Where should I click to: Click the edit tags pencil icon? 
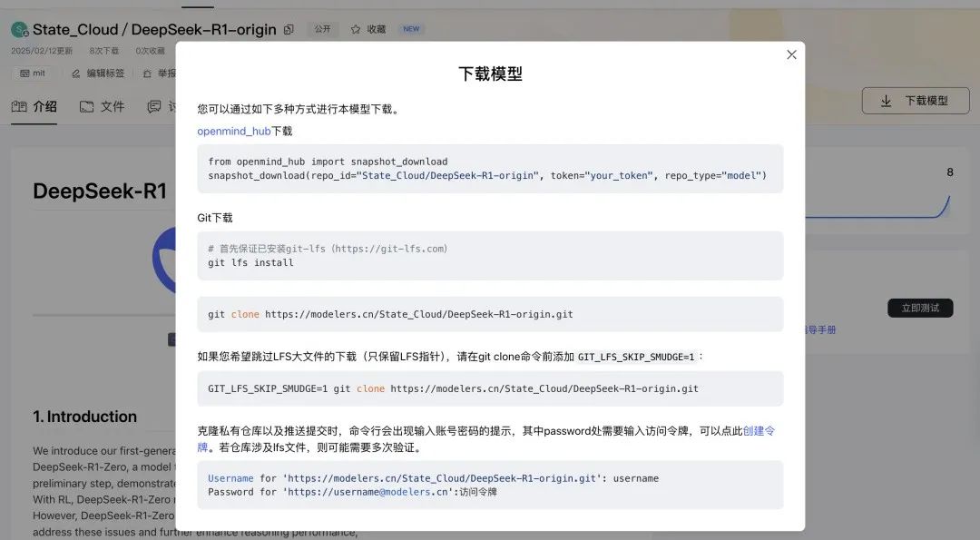click(x=76, y=74)
